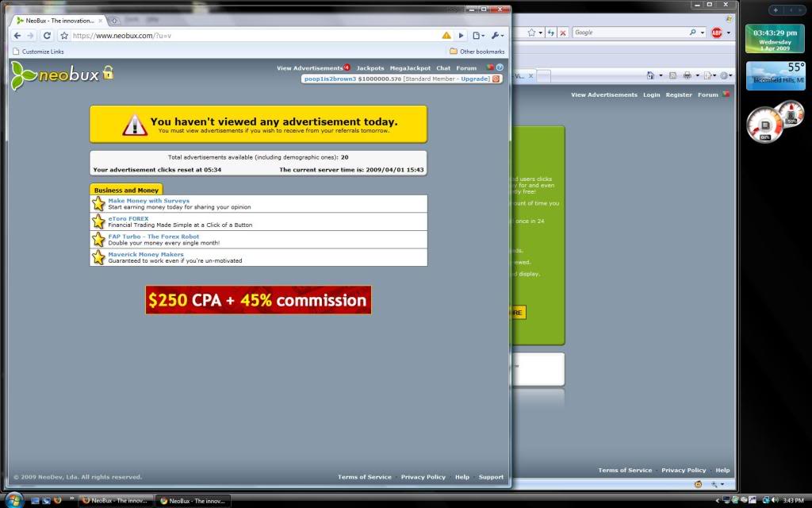This screenshot has width=812, height=508.
Task: Open the Adblock Plus dropdown arrow
Action: (729, 33)
